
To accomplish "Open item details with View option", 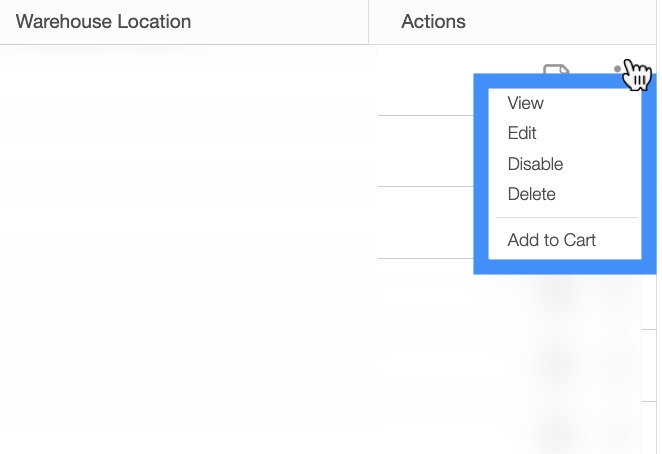I will [x=525, y=103].
